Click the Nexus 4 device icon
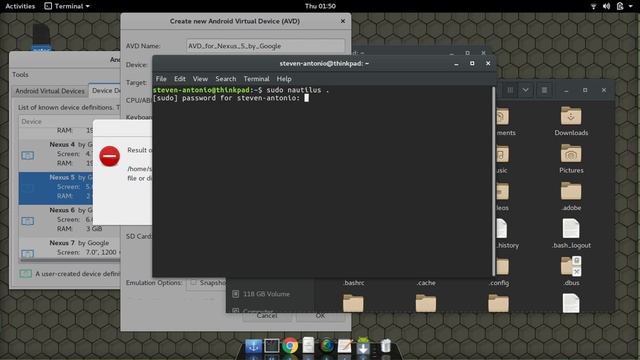This screenshot has height=360, width=640. pos(28,155)
